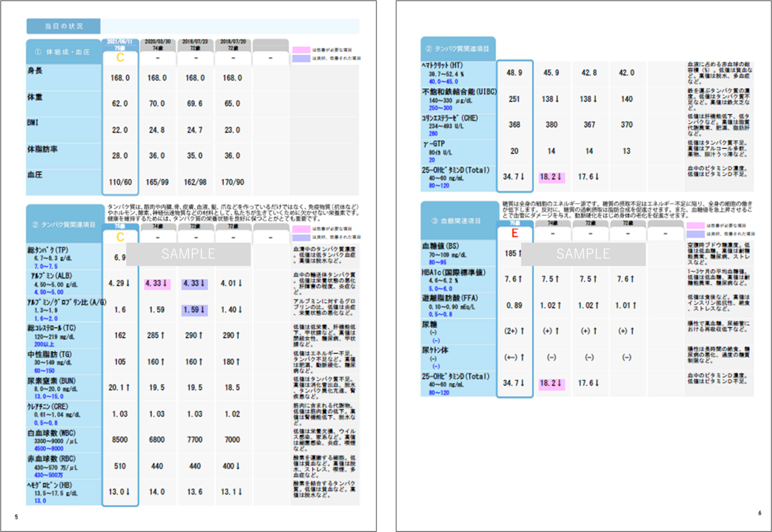Click the blood pressure value 170/90
This screenshot has height=532, width=772.
tap(233, 182)
